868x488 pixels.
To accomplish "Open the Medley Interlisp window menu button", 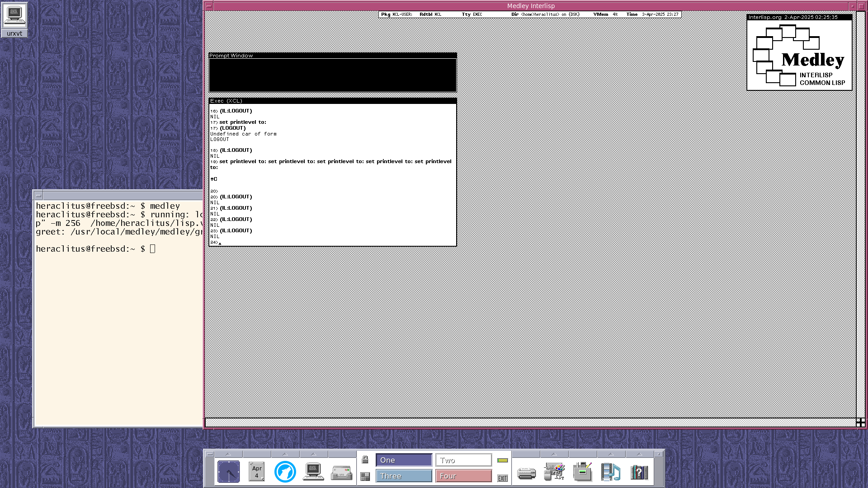I will click(208, 6).
